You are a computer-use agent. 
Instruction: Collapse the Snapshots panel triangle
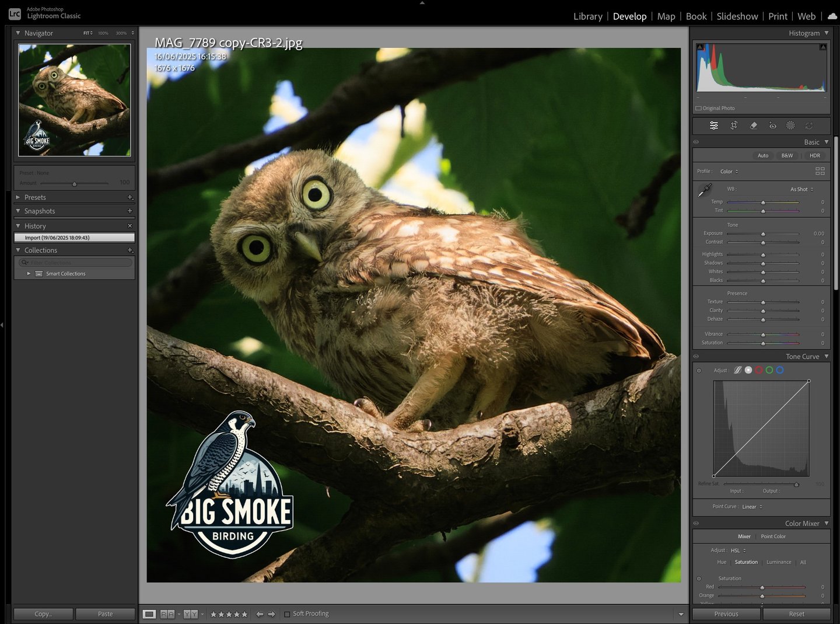click(18, 211)
